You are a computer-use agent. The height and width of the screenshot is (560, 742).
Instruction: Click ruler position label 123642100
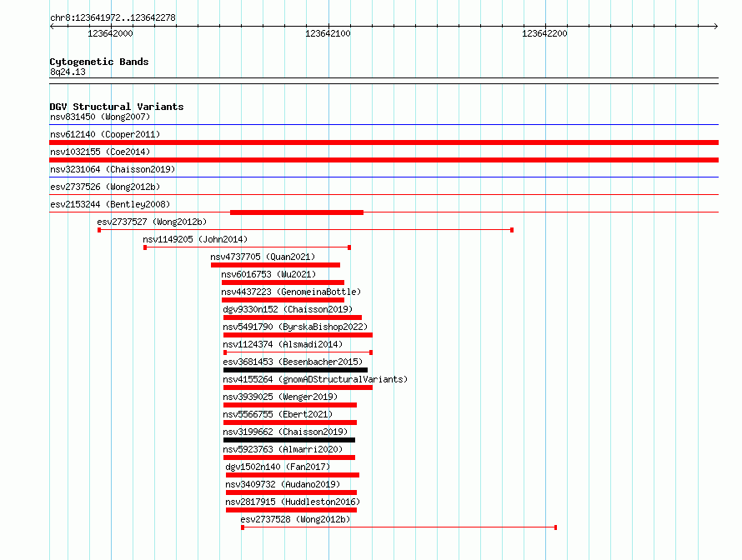tap(328, 33)
